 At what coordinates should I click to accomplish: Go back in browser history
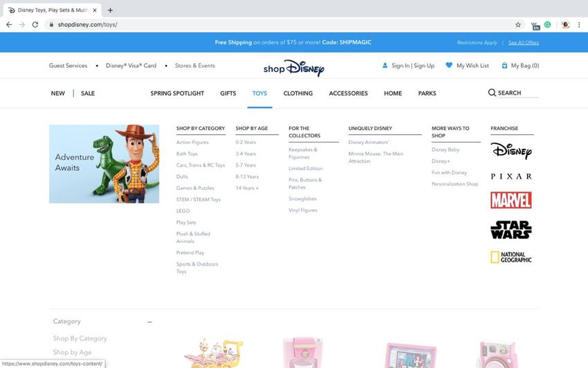pos(9,25)
